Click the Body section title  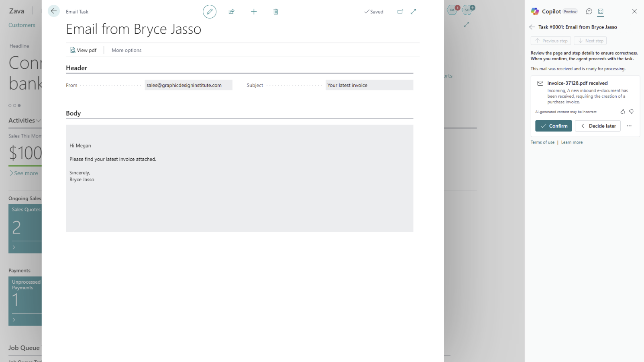73,113
